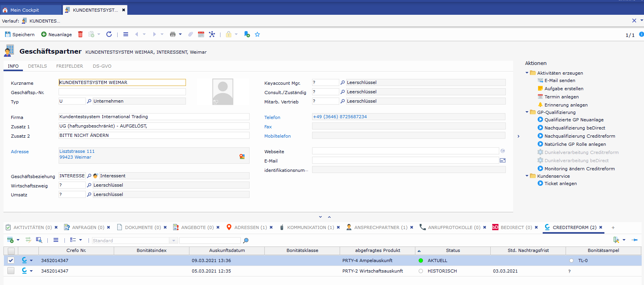This screenshot has height=285, width=644.
Task: Check the second row checkbox (HISTORISCH)
Action: 11,271
